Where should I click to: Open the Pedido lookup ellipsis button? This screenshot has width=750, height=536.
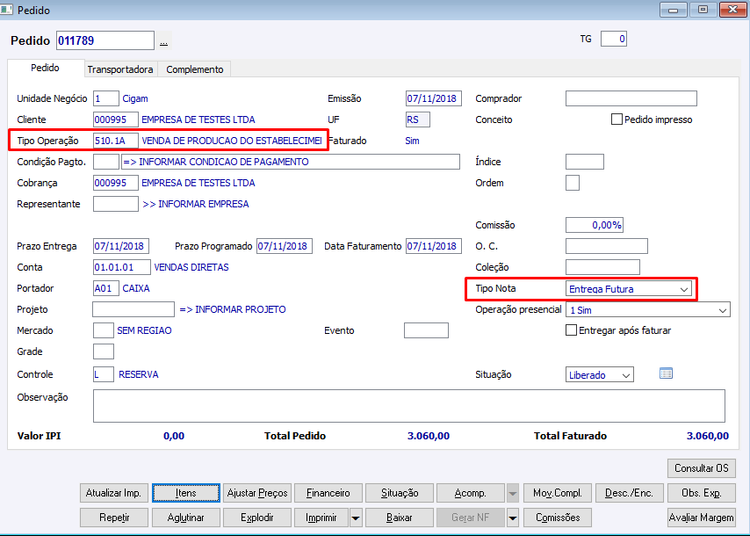point(164,43)
